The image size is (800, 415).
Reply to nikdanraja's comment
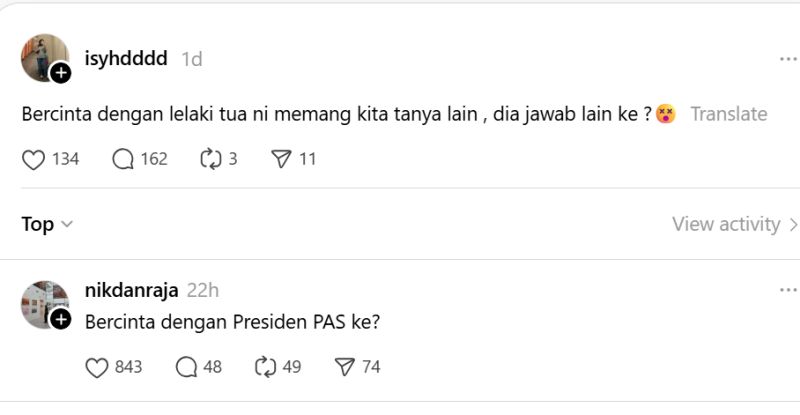point(186,367)
